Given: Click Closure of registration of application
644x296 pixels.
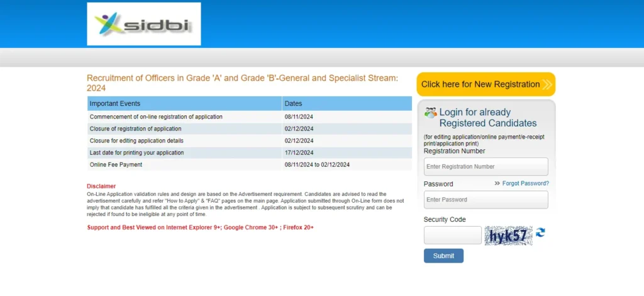Looking at the screenshot, I should (136, 128).
